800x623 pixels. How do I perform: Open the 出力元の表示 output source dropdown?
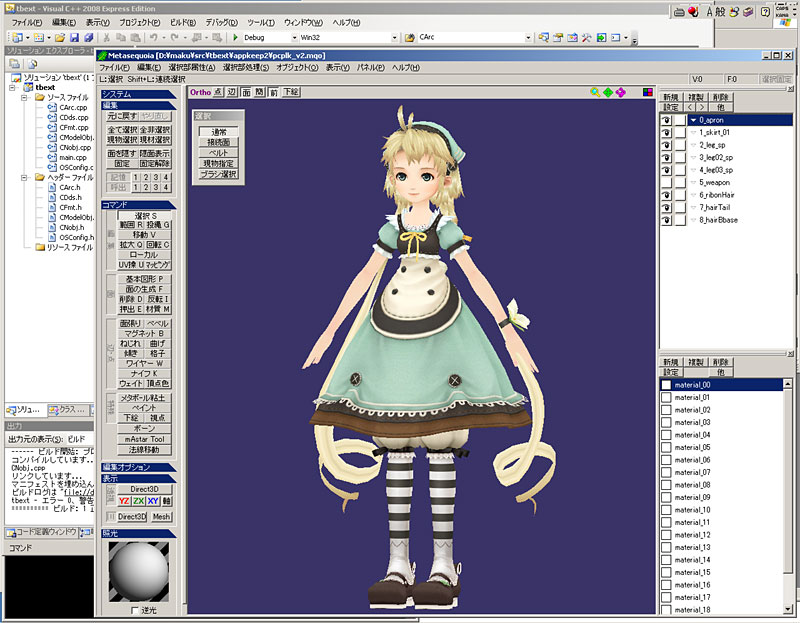[x=80, y=439]
